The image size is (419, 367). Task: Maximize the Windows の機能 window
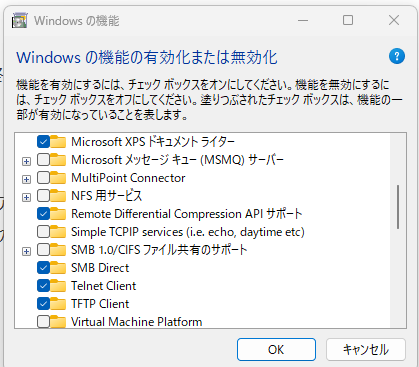[348, 20]
